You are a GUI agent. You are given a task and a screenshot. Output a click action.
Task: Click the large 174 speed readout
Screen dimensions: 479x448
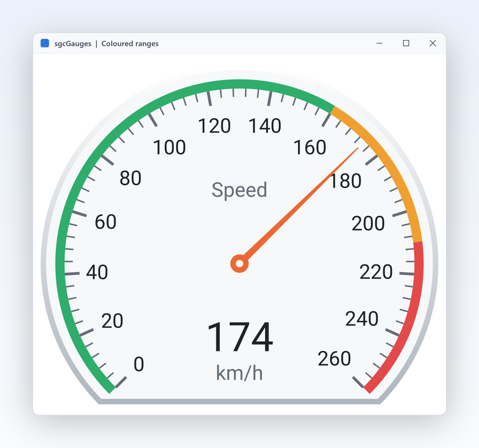point(240,337)
